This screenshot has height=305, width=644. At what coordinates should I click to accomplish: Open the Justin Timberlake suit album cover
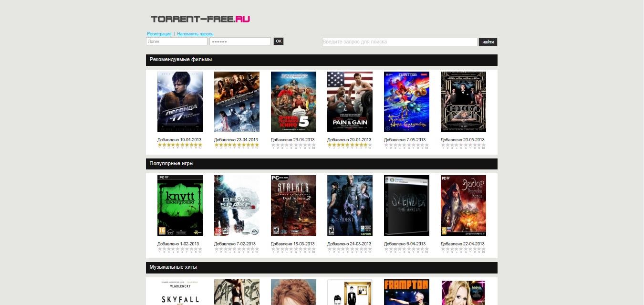tap(350, 292)
